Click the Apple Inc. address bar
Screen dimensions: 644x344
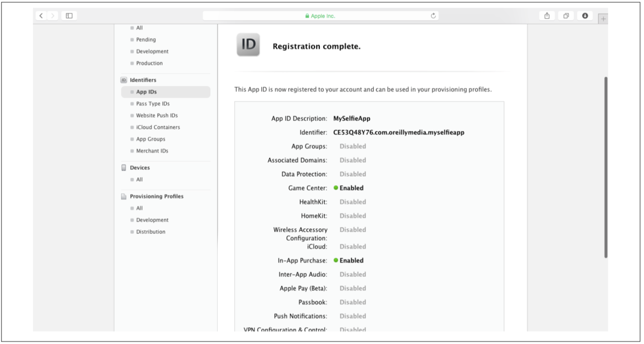321,16
